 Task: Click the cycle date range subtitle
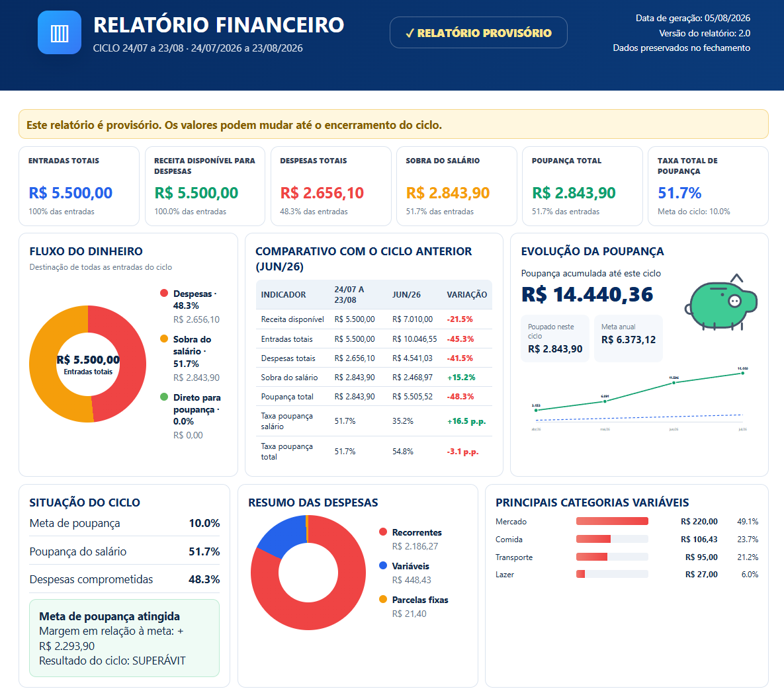[x=198, y=48]
